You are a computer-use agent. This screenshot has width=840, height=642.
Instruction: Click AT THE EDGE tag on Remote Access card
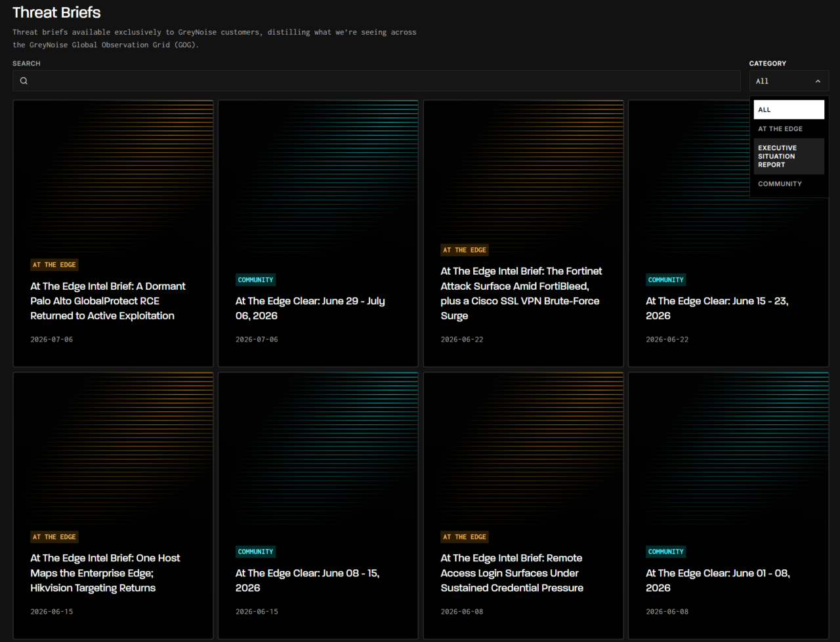point(465,537)
